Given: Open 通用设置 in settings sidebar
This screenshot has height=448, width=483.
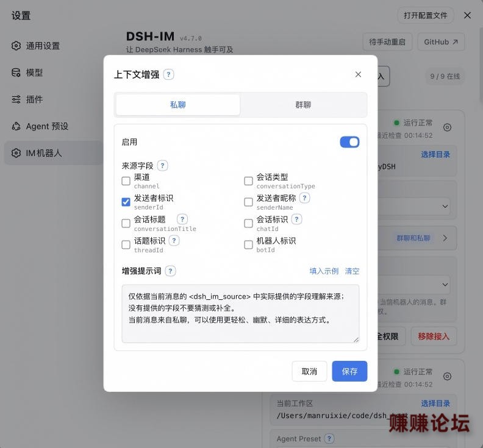Looking at the screenshot, I should click(53, 46).
